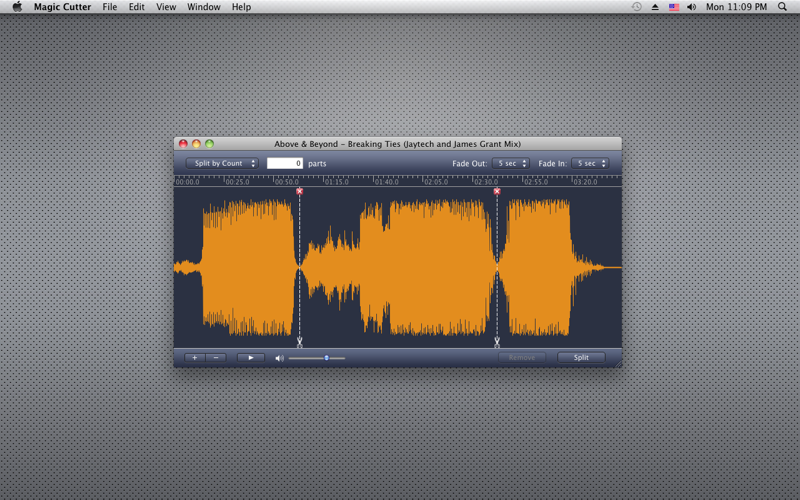Image resolution: width=800 pixels, height=500 pixels.
Task: Click the Split button
Action: pos(581,358)
